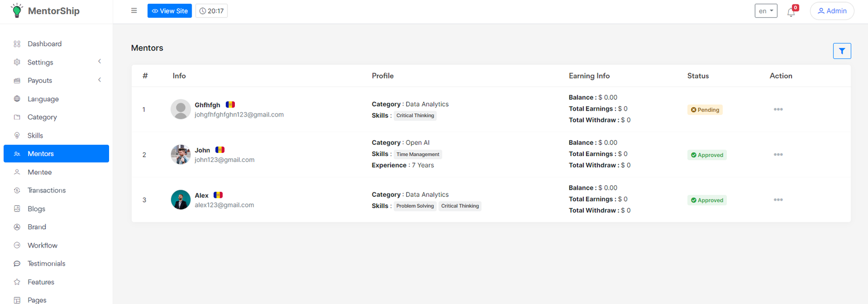Open the Transactions sidebar item

pos(47,190)
